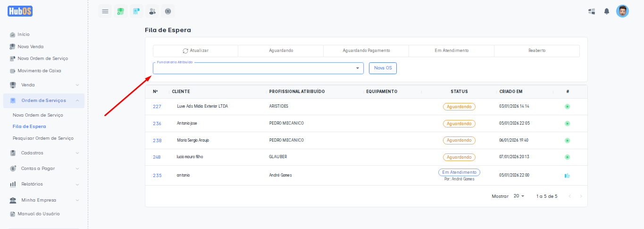
Task: Start service order 227 with green play icon
Action: click(567, 107)
